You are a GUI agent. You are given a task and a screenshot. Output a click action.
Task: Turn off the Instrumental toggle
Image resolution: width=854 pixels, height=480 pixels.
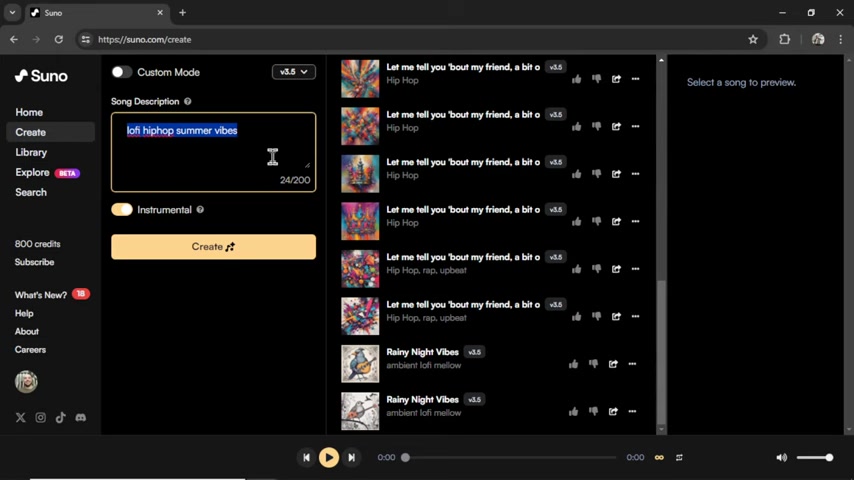121,210
